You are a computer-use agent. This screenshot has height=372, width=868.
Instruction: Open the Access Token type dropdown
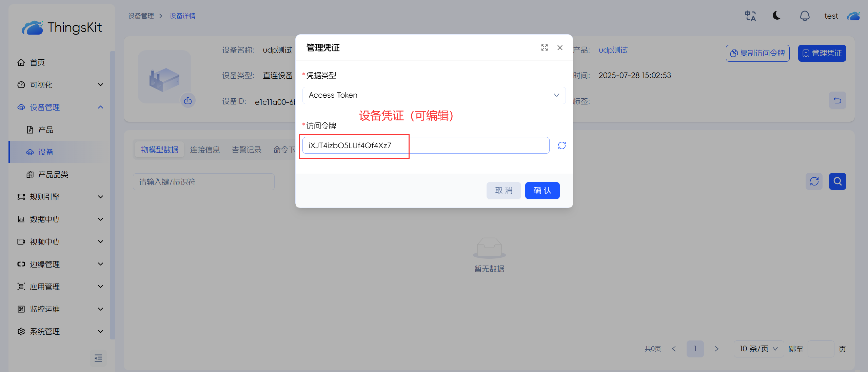(434, 95)
